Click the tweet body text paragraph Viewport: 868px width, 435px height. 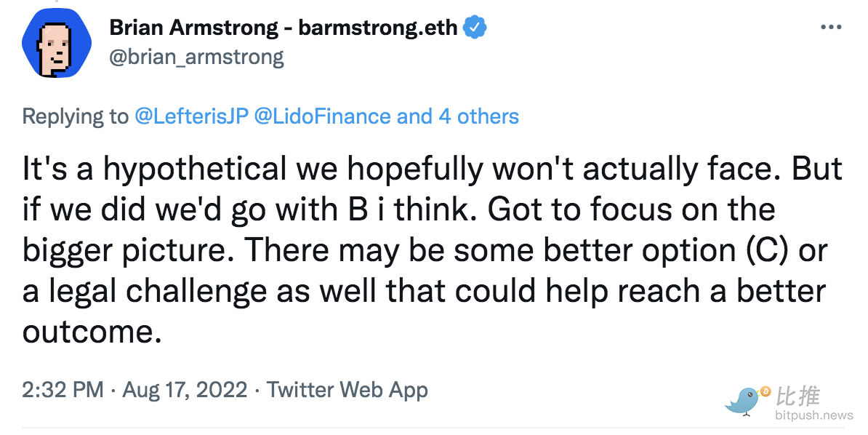pyautogui.click(x=433, y=250)
